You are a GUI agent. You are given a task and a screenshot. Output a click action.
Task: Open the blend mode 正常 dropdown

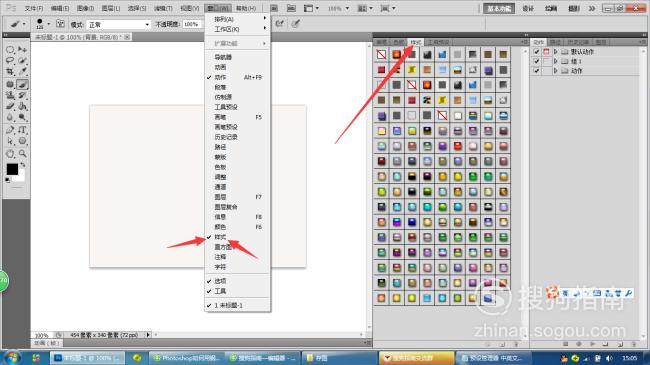[118, 24]
